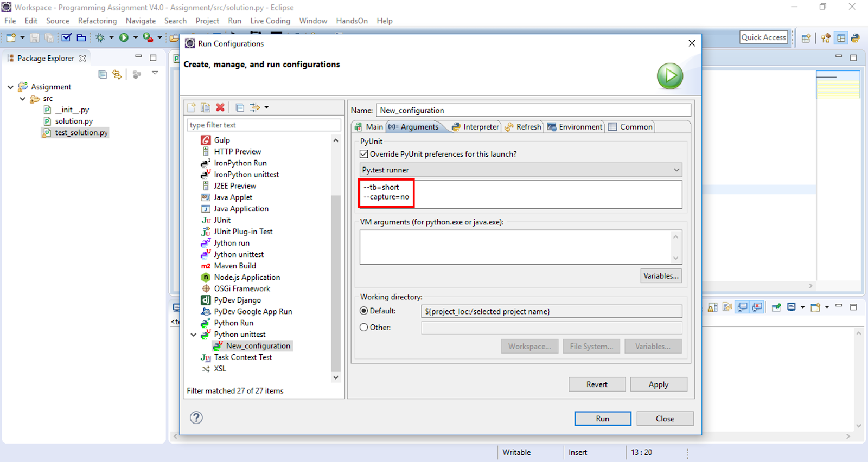
Task: Click the Close button in dialog
Action: coord(665,419)
